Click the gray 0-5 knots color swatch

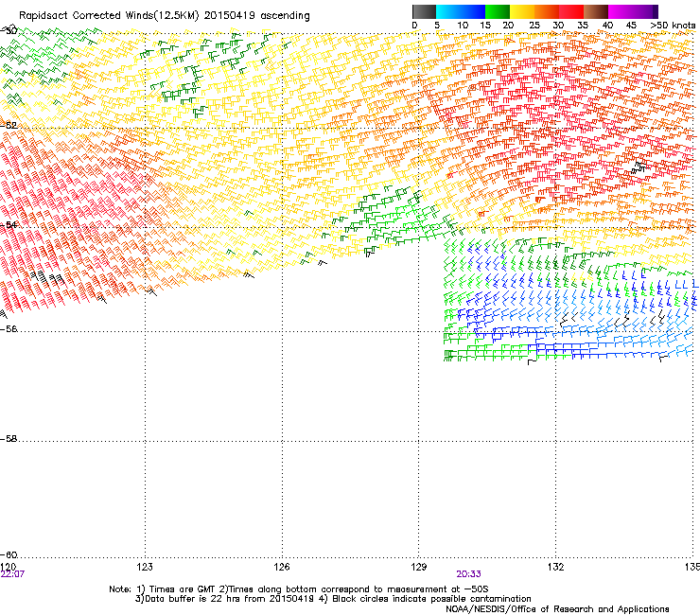pyautogui.click(x=424, y=11)
